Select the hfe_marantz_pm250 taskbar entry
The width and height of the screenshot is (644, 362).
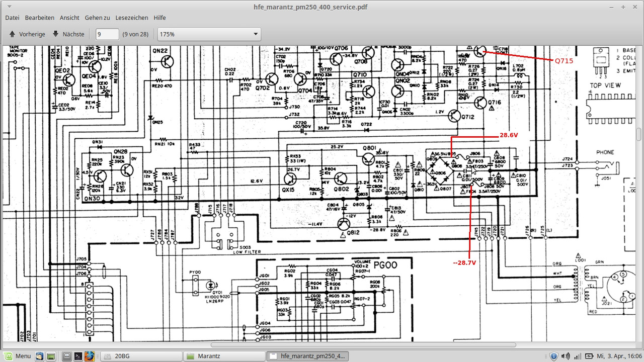(x=306, y=356)
